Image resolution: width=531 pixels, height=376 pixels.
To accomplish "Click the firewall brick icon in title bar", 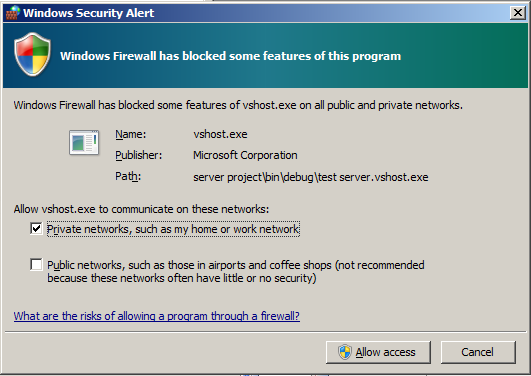I will coord(13,13).
